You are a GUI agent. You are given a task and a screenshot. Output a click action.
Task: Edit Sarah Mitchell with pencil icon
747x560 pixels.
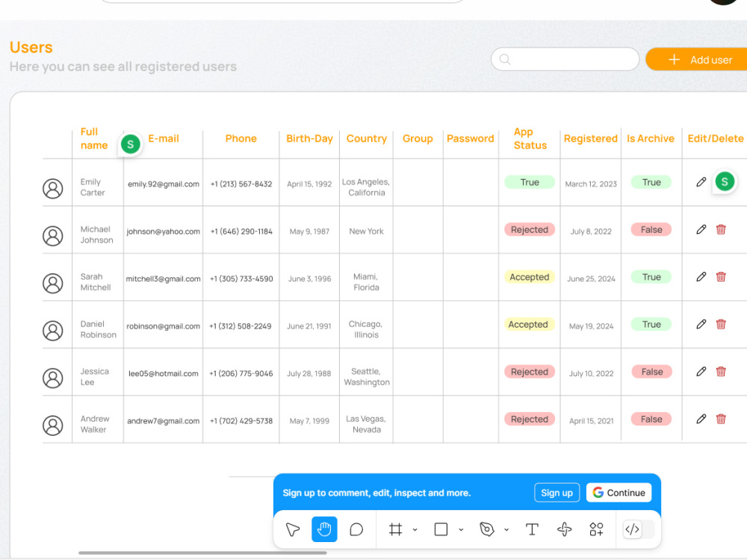[x=701, y=277]
